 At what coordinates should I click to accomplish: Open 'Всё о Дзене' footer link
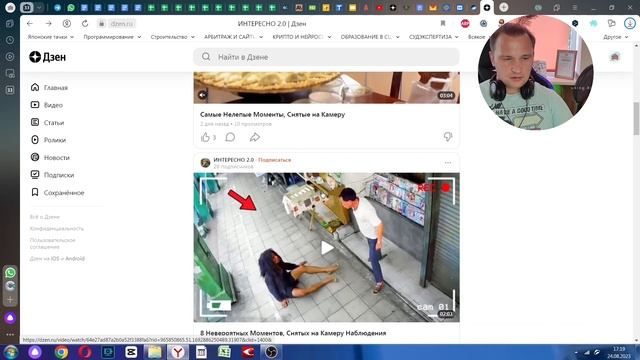click(x=44, y=217)
